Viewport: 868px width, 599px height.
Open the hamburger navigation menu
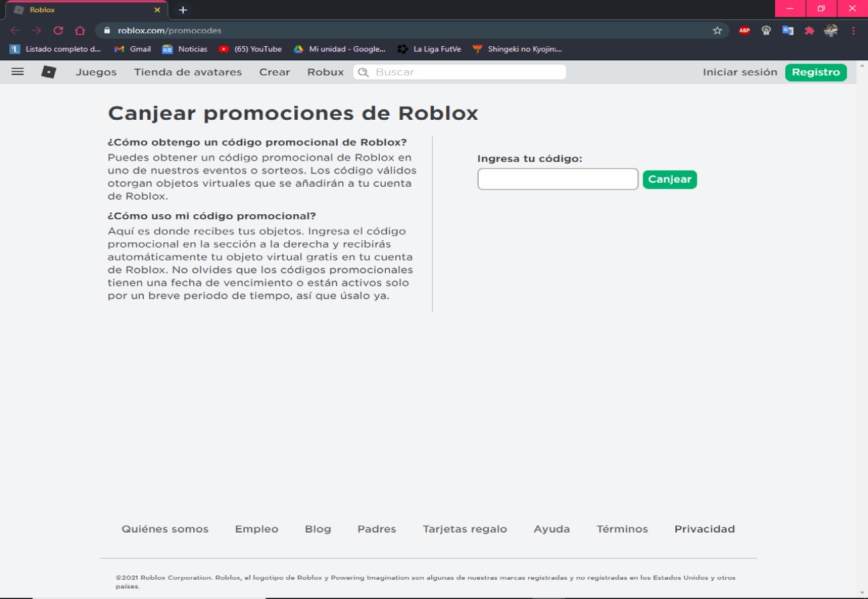pos(17,72)
